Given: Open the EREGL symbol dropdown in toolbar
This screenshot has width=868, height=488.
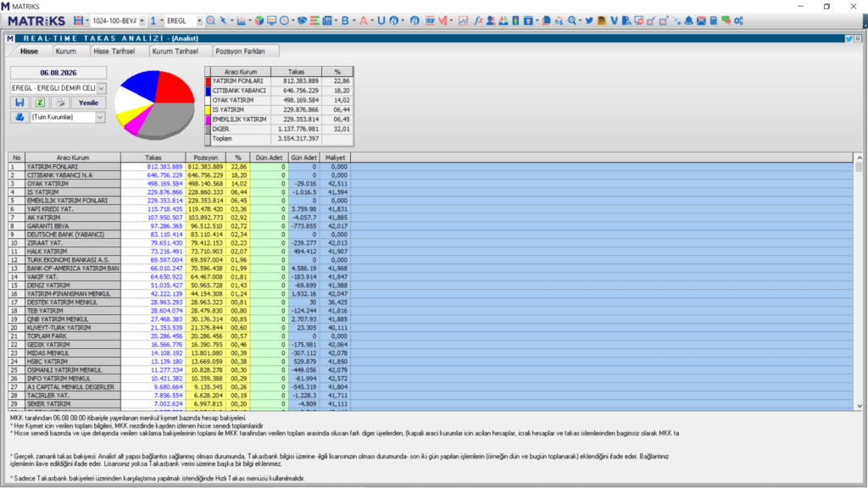Looking at the screenshot, I should click(x=199, y=20).
